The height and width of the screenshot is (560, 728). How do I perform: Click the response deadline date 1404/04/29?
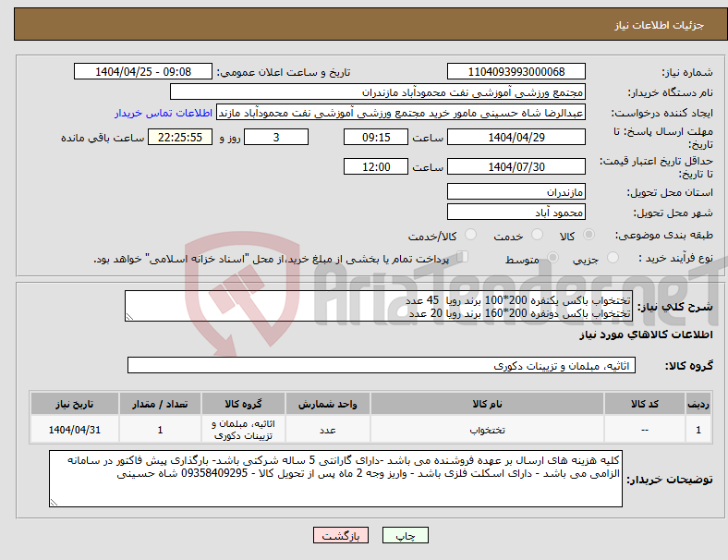point(516,138)
